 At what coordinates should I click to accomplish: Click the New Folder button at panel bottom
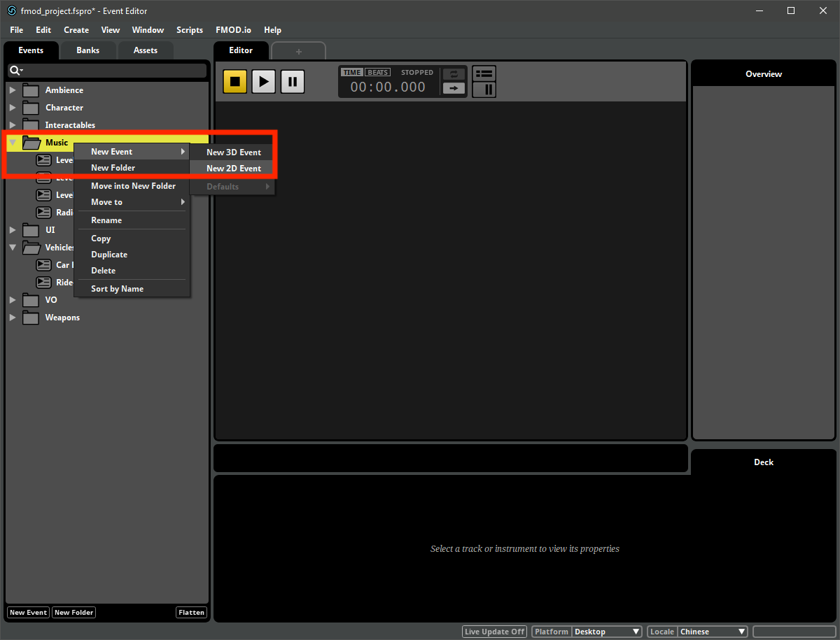(73, 612)
